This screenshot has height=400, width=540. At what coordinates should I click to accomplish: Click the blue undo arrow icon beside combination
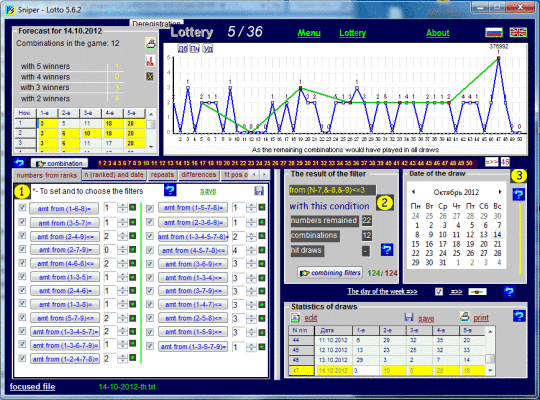(20, 163)
